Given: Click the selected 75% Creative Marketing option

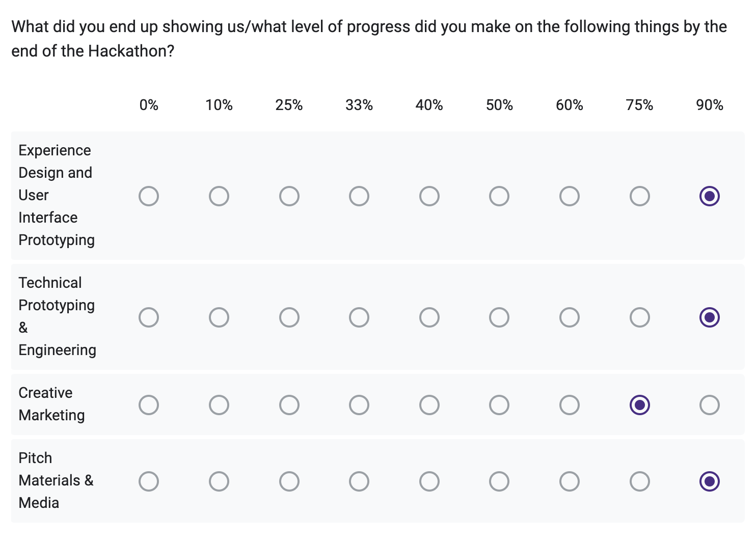Looking at the screenshot, I should [640, 405].
